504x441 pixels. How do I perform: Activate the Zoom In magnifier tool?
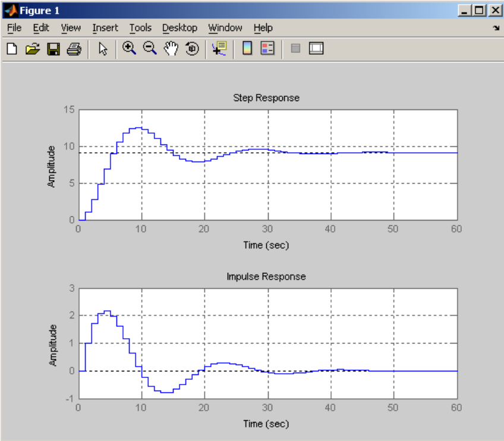click(129, 49)
